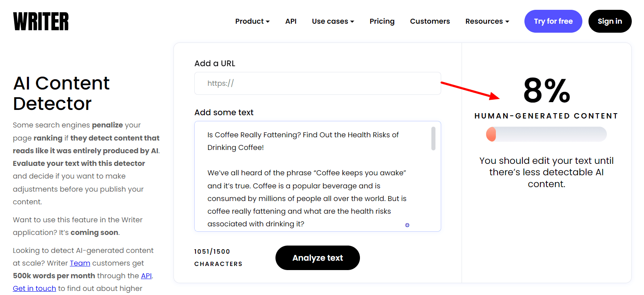Follow the underlined API link in the description
The width and height of the screenshot is (644, 295).
pos(146,276)
